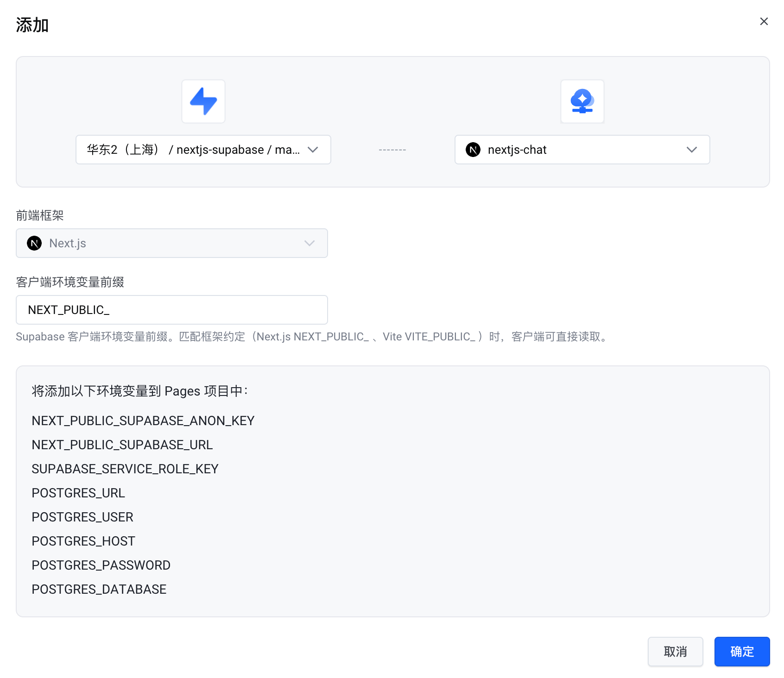Image resolution: width=784 pixels, height=678 pixels.
Task: Select NEXT_PUBLIC_SUPABASE_URL variable text
Action: pos(122,445)
